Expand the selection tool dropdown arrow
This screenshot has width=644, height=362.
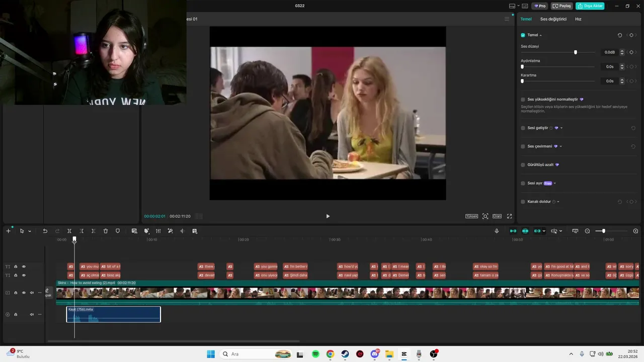pos(30,231)
